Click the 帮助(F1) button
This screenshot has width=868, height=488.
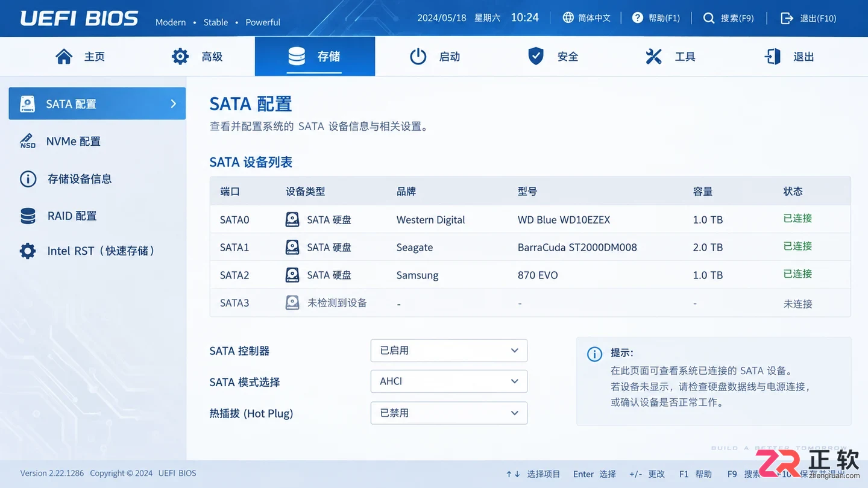(656, 18)
